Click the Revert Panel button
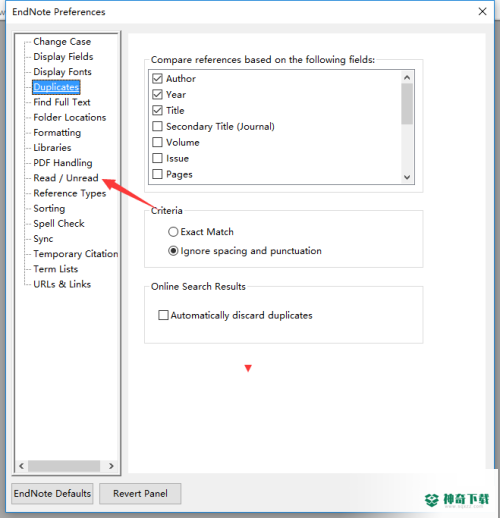The image size is (500, 518). tap(140, 493)
